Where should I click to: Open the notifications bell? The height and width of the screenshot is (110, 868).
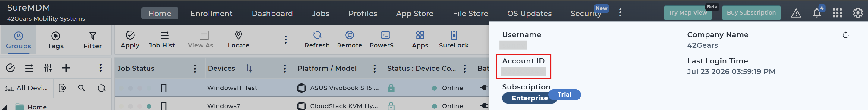click(x=816, y=13)
